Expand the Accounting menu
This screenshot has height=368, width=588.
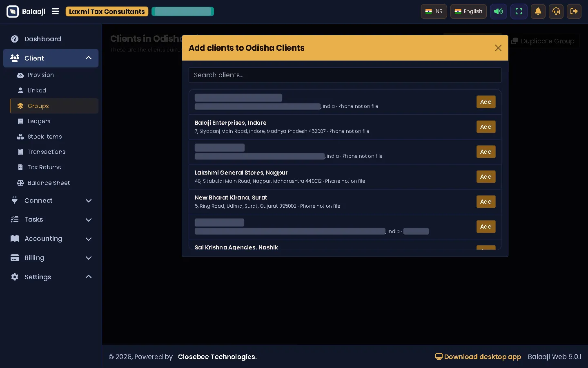(51, 239)
